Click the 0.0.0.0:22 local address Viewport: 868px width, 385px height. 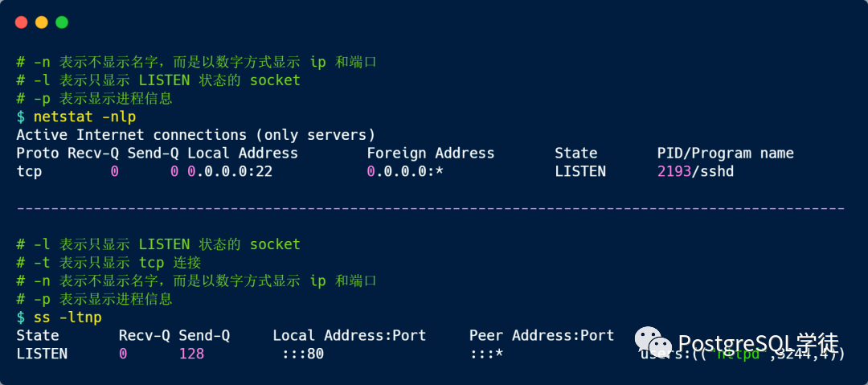[230, 171]
